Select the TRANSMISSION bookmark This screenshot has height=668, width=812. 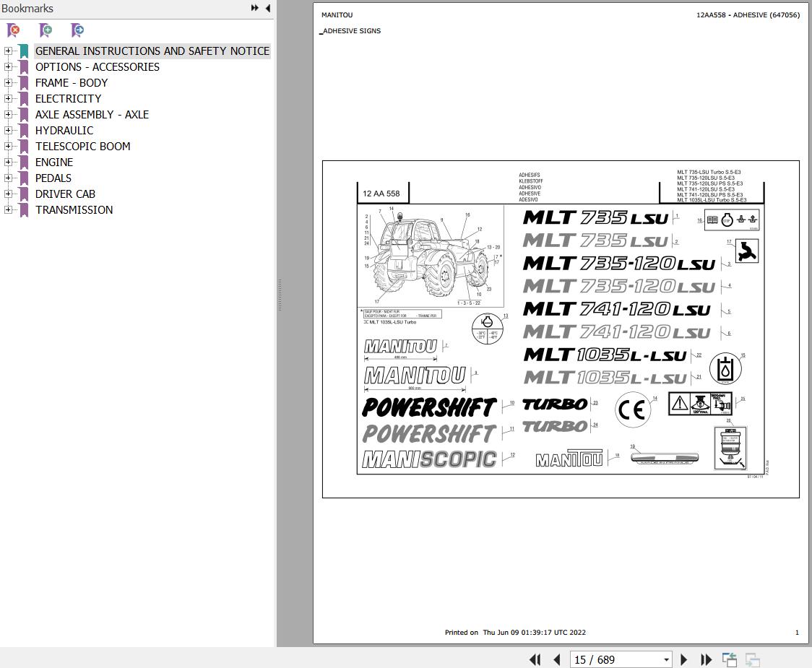pos(74,209)
